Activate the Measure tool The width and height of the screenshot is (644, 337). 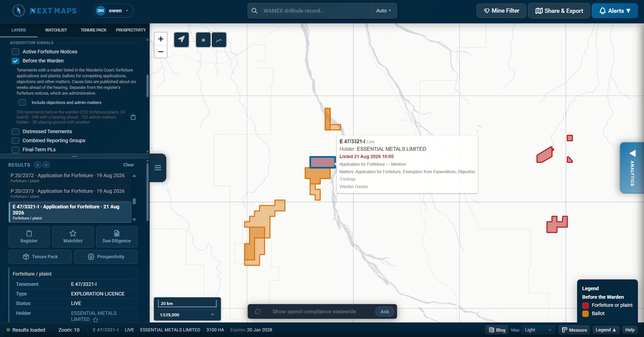coord(574,330)
